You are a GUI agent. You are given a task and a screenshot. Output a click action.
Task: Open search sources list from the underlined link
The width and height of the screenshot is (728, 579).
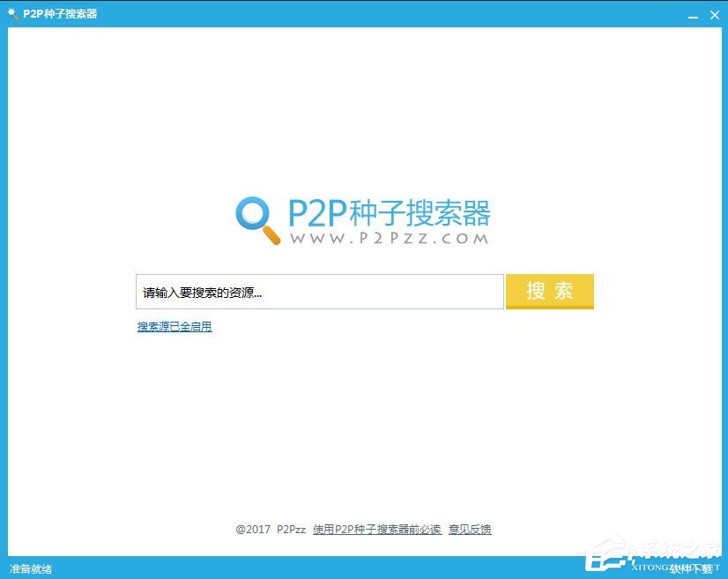click(173, 327)
